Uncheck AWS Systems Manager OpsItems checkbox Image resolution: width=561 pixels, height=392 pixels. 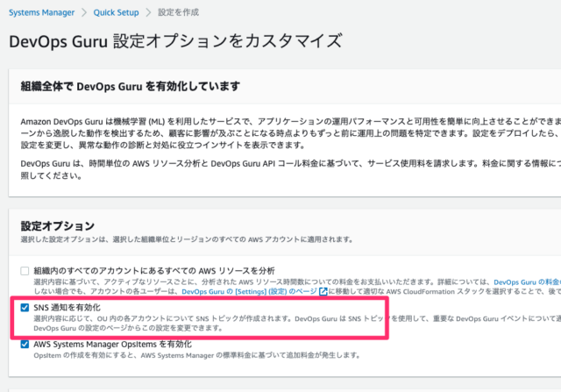point(25,345)
